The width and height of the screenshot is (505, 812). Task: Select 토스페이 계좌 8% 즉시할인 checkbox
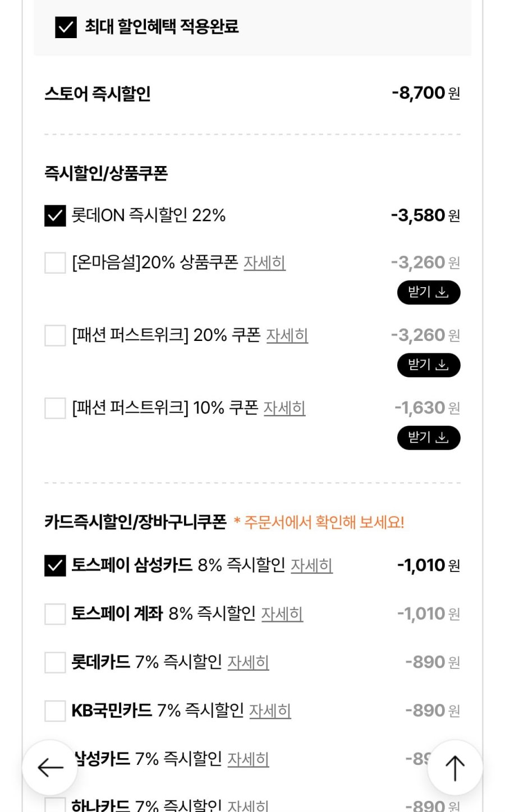55,613
